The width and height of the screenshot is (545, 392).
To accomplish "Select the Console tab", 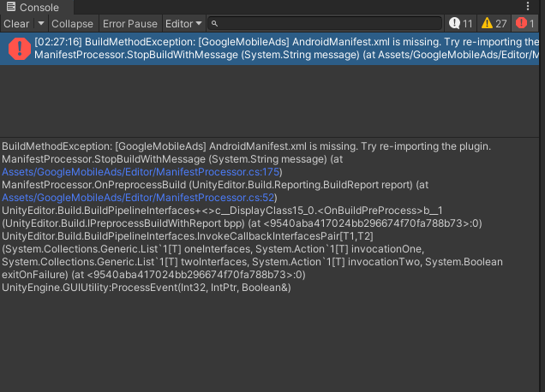I will click(x=37, y=7).
